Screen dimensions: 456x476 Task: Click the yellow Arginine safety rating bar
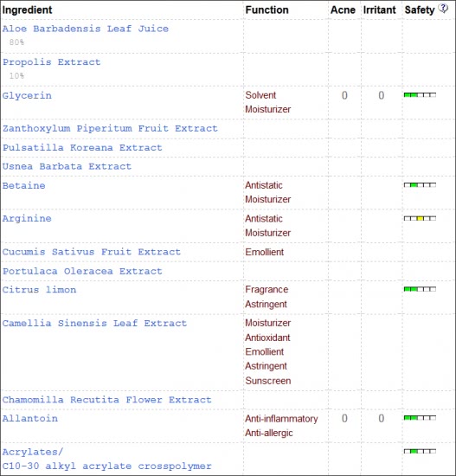click(420, 218)
